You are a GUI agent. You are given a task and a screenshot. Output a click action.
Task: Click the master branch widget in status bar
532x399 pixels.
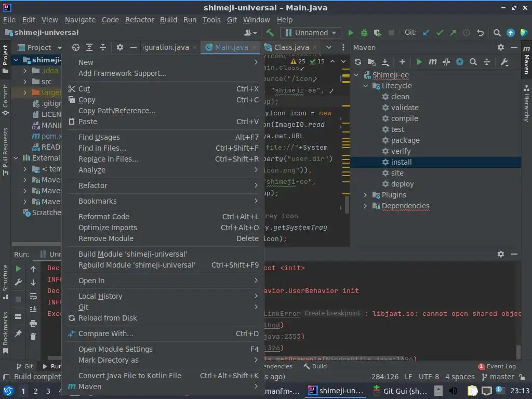point(498,377)
